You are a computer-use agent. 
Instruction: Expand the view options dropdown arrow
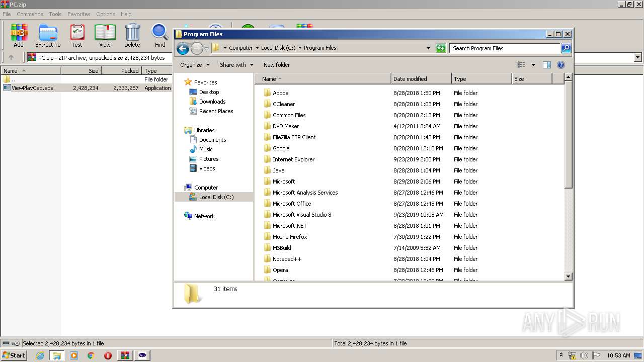[x=533, y=65]
